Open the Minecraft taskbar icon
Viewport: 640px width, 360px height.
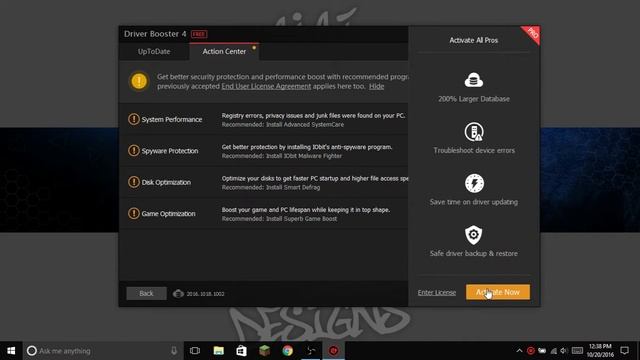[x=264, y=351]
